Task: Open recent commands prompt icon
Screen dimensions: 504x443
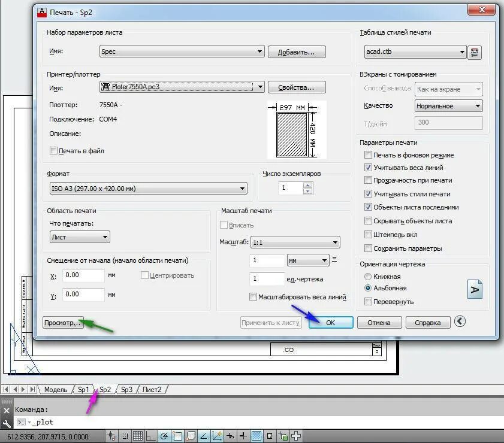Action: pos(21,422)
